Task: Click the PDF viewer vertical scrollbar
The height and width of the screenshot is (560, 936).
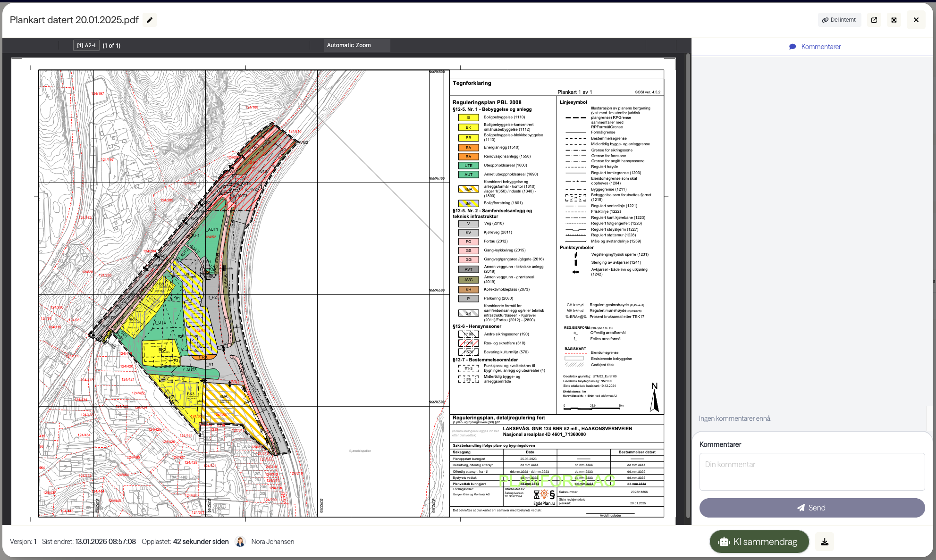Action: pos(688,283)
